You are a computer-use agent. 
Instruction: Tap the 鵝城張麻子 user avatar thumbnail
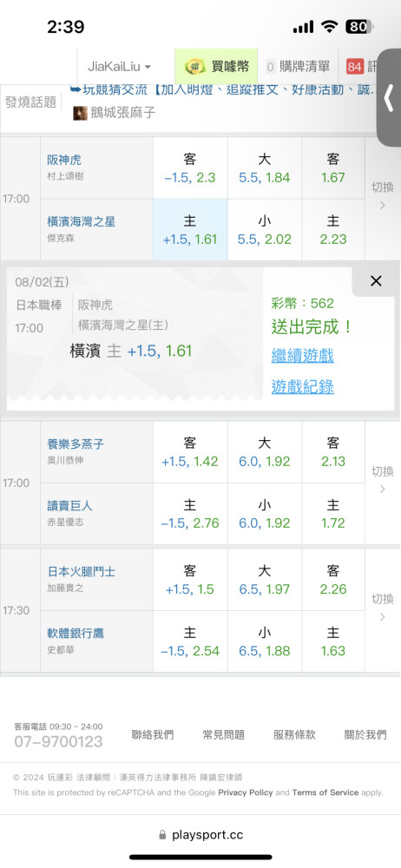pyautogui.click(x=80, y=113)
